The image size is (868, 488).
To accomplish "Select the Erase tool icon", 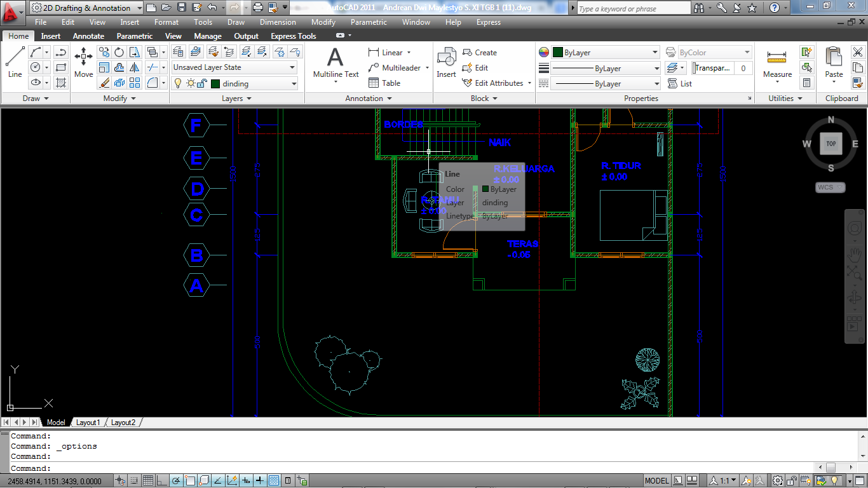I will point(105,83).
